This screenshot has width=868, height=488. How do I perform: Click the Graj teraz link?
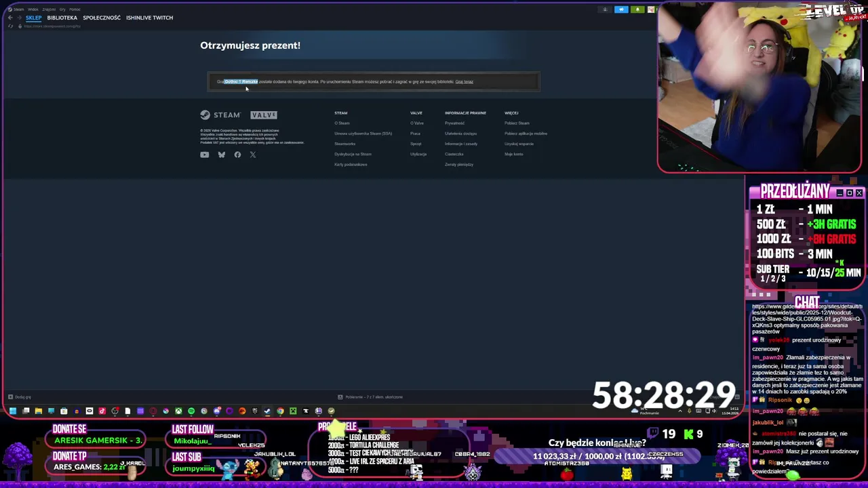(465, 82)
